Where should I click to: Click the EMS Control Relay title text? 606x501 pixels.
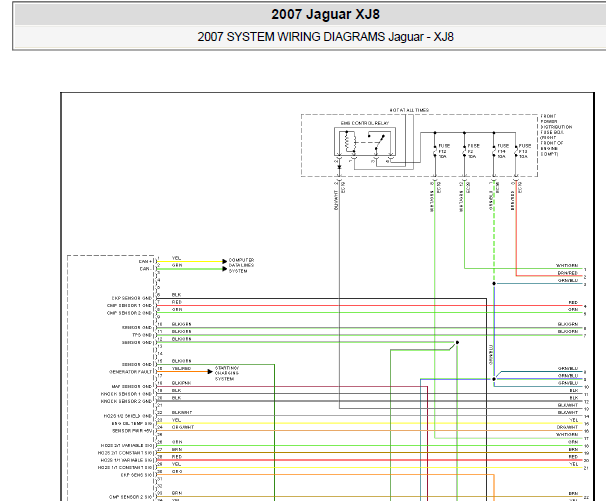click(365, 123)
